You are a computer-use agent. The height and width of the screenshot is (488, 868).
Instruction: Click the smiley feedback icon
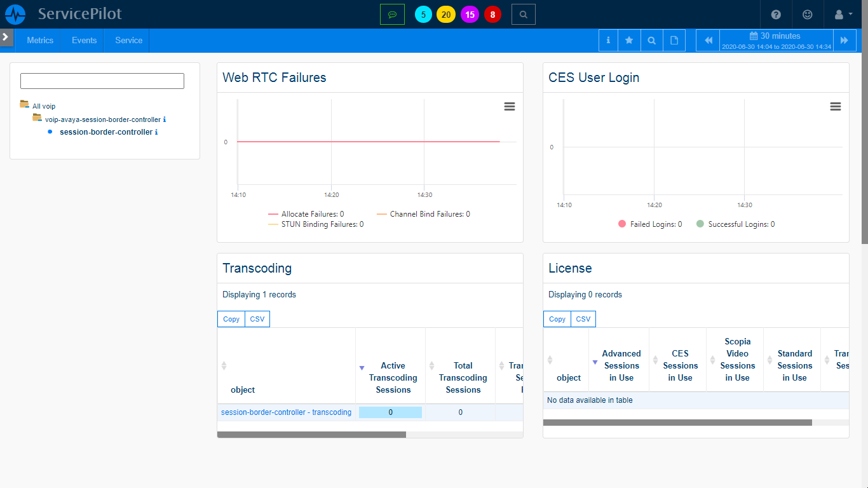pyautogui.click(x=807, y=14)
